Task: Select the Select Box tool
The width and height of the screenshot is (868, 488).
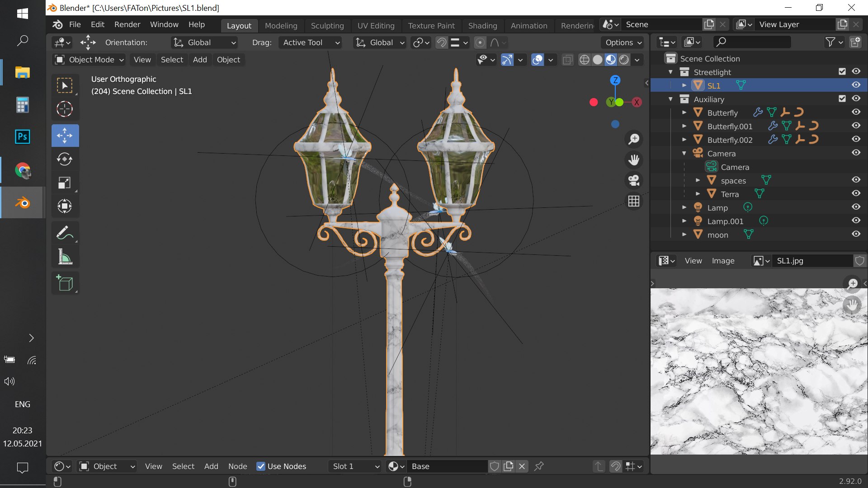Action: click(65, 85)
